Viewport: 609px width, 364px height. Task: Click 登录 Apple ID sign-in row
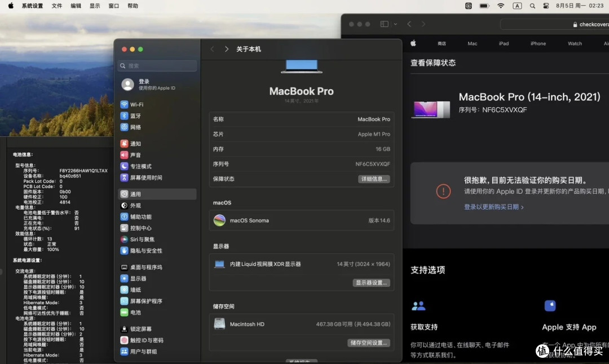pyautogui.click(x=157, y=84)
